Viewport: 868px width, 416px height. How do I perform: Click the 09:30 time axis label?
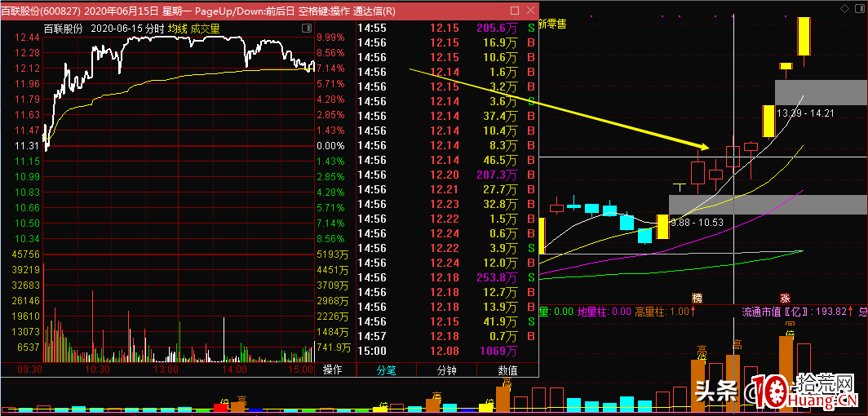32,369
